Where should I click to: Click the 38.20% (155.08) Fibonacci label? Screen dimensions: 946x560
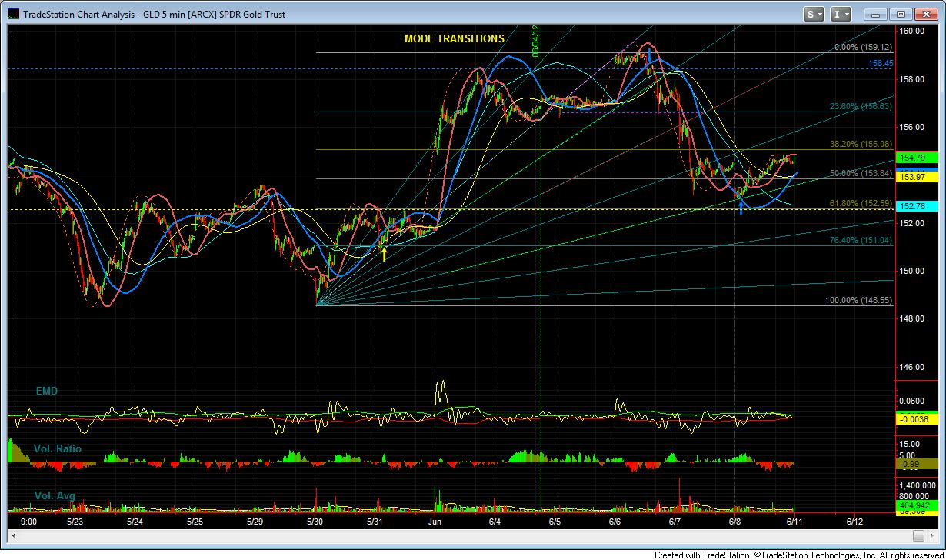(x=861, y=144)
